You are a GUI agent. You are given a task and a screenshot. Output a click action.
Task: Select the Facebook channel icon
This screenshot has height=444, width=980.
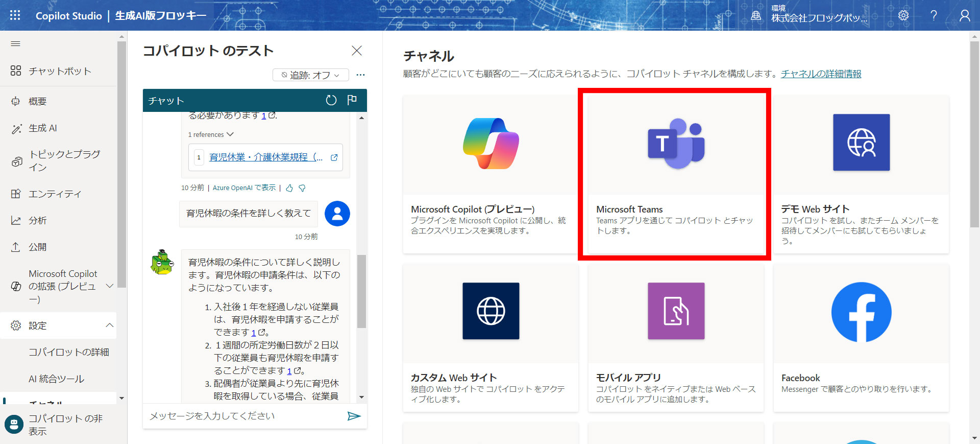862,312
